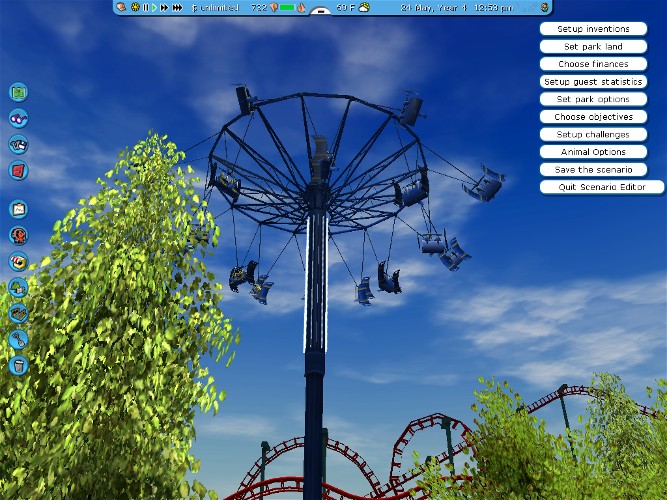Click the guest face icon at top right
This screenshot has width=667, height=500.
click(544, 7)
